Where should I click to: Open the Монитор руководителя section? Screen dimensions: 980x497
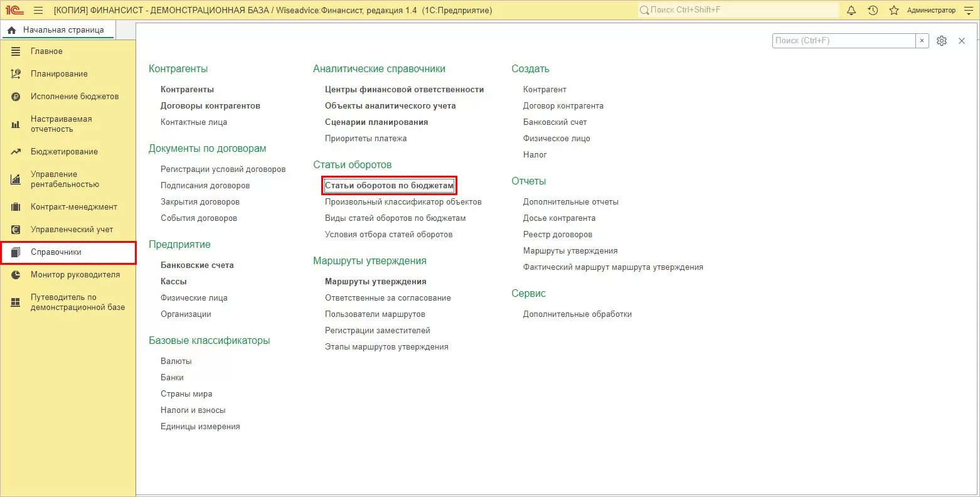(x=68, y=275)
